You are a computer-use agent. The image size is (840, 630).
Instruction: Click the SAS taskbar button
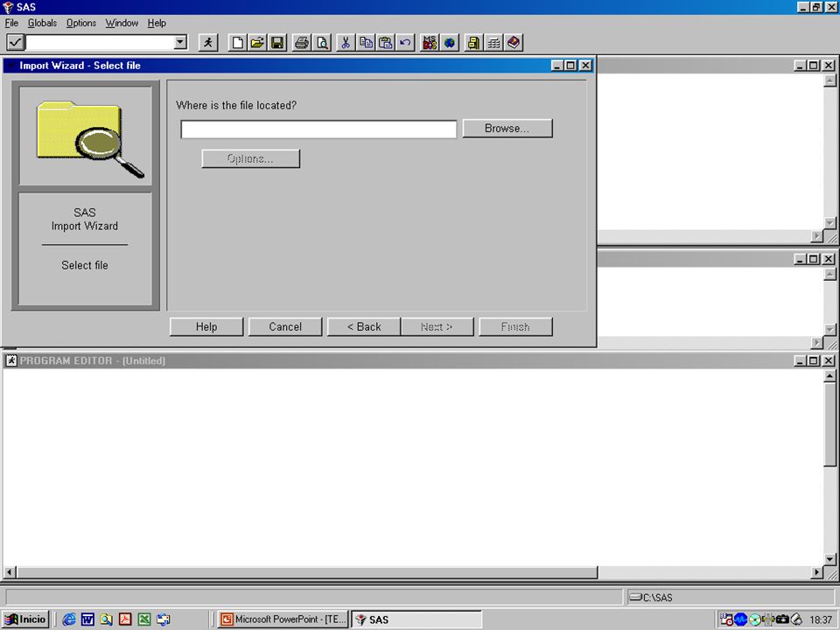[x=416, y=619]
